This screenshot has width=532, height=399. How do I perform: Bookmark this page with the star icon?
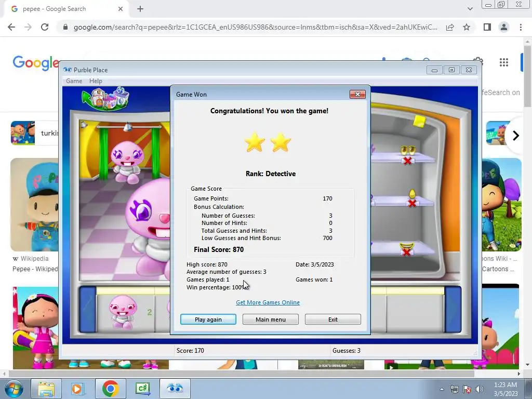pyautogui.click(x=467, y=27)
